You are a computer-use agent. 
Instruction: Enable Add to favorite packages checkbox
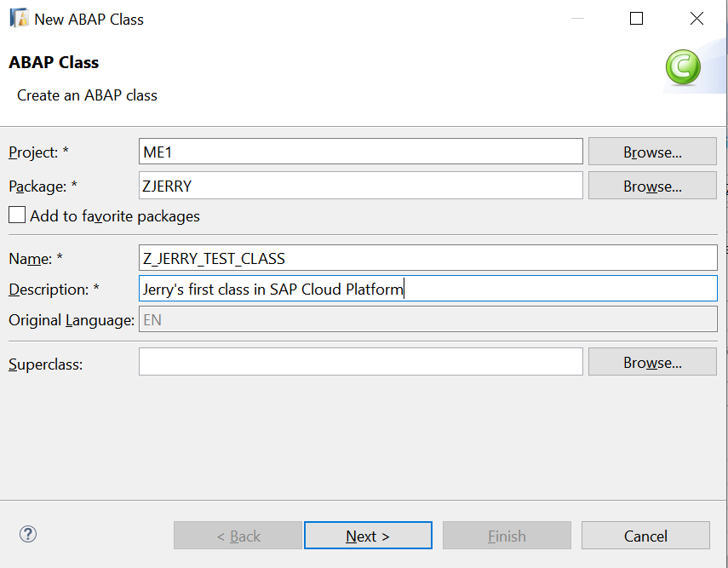(17, 215)
